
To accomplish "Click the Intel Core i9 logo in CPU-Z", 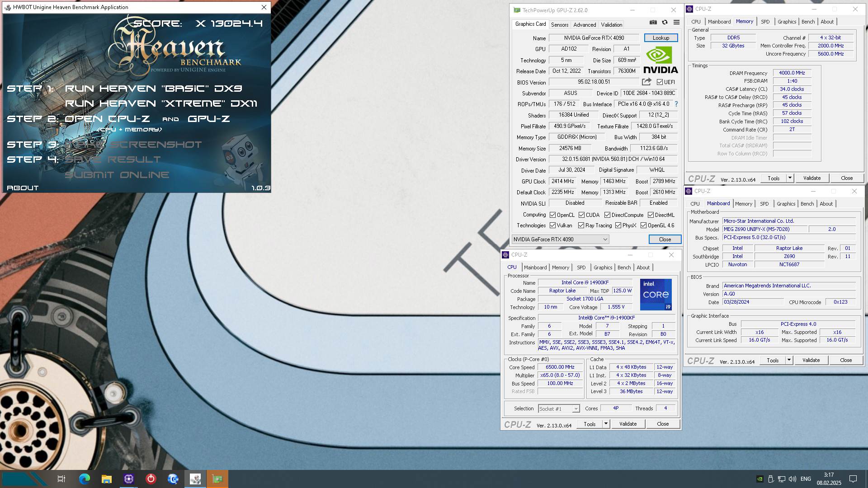I will [656, 295].
